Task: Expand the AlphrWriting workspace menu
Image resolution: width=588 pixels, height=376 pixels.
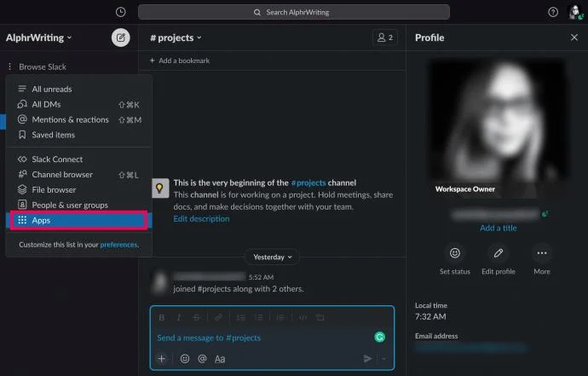Action: click(x=38, y=38)
